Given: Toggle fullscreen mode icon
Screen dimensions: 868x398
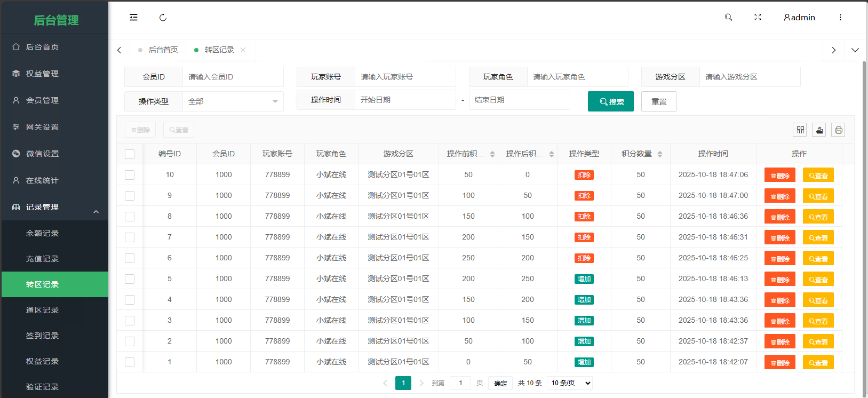Looking at the screenshot, I should 758,17.
